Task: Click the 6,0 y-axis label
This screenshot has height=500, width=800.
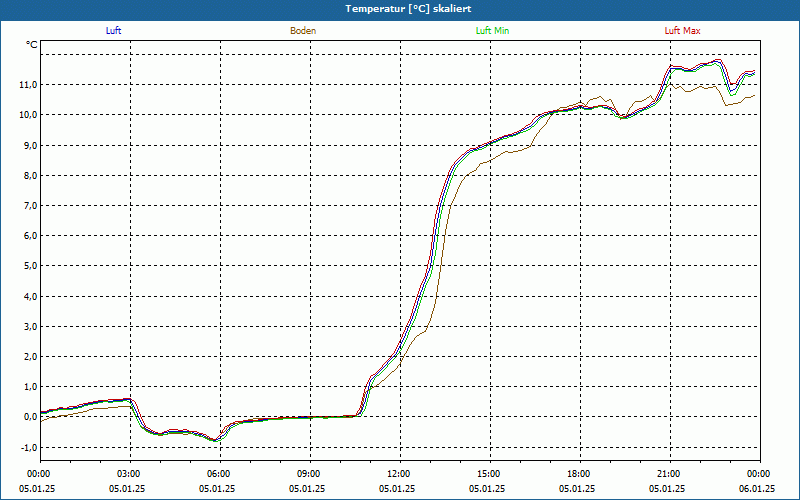Action: point(30,236)
